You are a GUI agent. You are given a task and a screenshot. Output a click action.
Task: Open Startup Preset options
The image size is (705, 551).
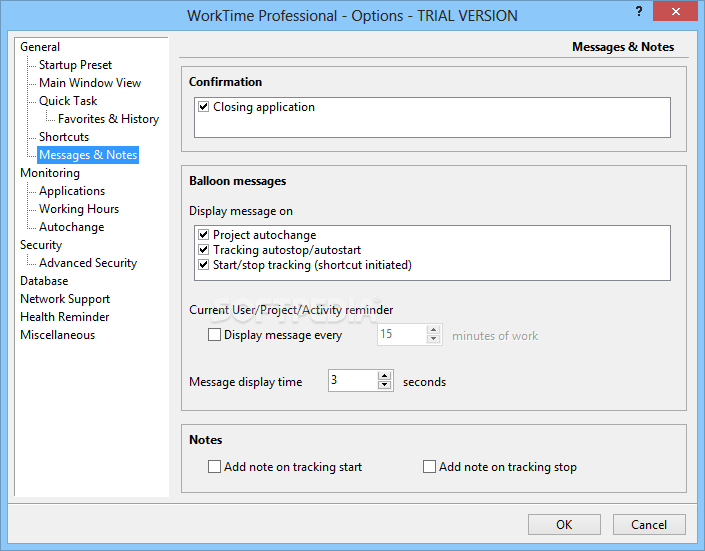[75, 65]
